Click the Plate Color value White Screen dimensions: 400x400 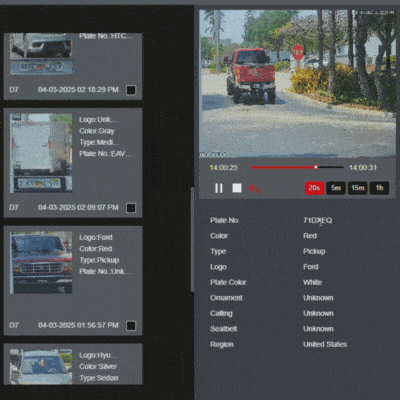(x=312, y=282)
